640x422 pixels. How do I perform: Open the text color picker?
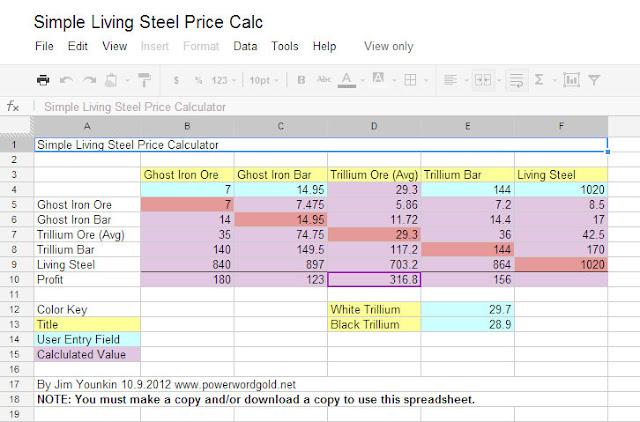tap(349, 80)
